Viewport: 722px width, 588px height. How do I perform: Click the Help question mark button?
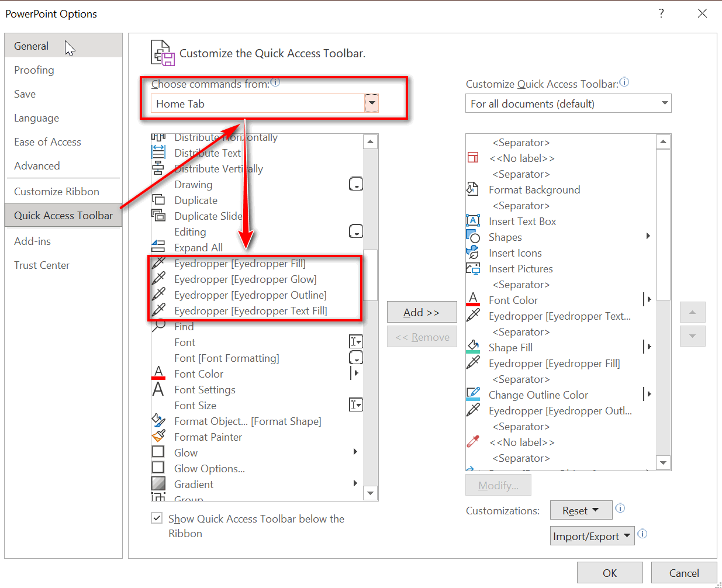pyautogui.click(x=661, y=13)
